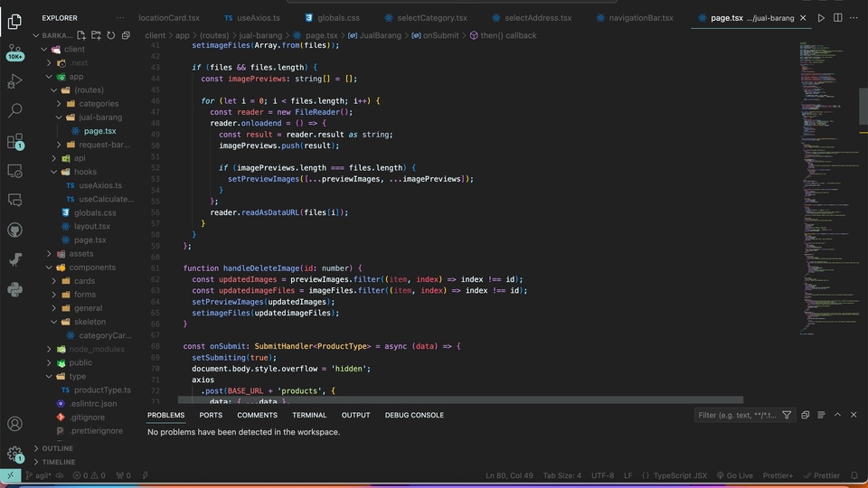Switch to locationCard.tsx tab
Viewport: 868px width, 488px height.
point(169,18)
